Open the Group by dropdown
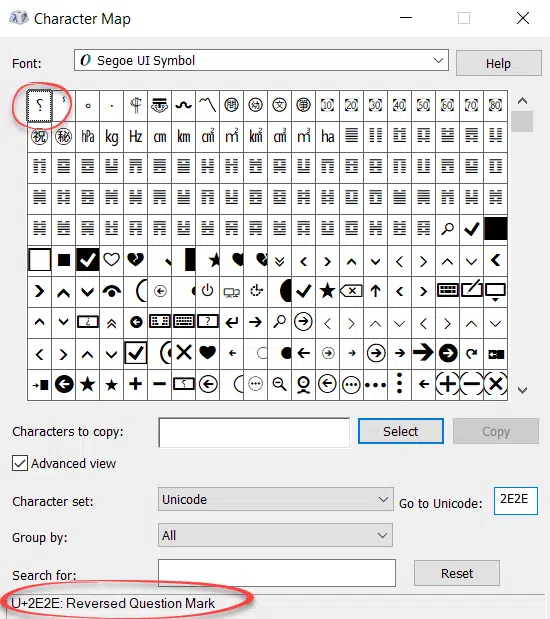Viewport: 550px width, 619px height. (275, 535)
